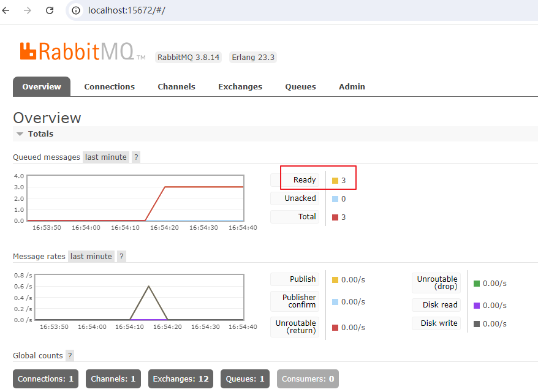Switch to the Admin tab
538x392 pixels.
coord(352,87)
